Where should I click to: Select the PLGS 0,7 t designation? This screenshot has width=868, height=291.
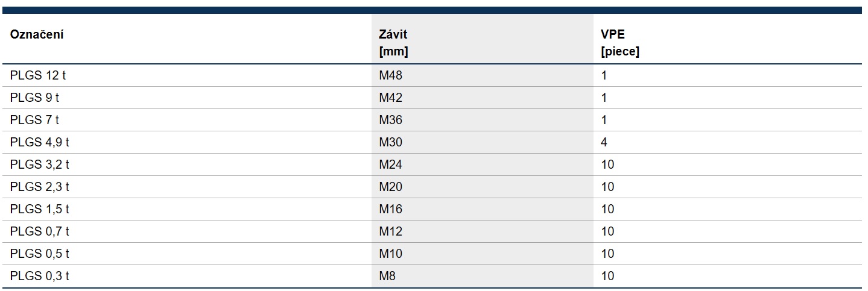point(40,231)
